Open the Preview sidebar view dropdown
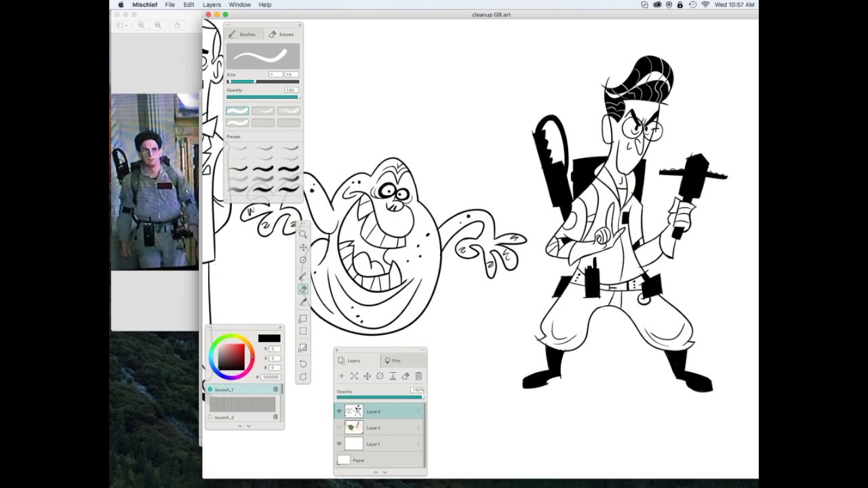 tap(122, 25)
